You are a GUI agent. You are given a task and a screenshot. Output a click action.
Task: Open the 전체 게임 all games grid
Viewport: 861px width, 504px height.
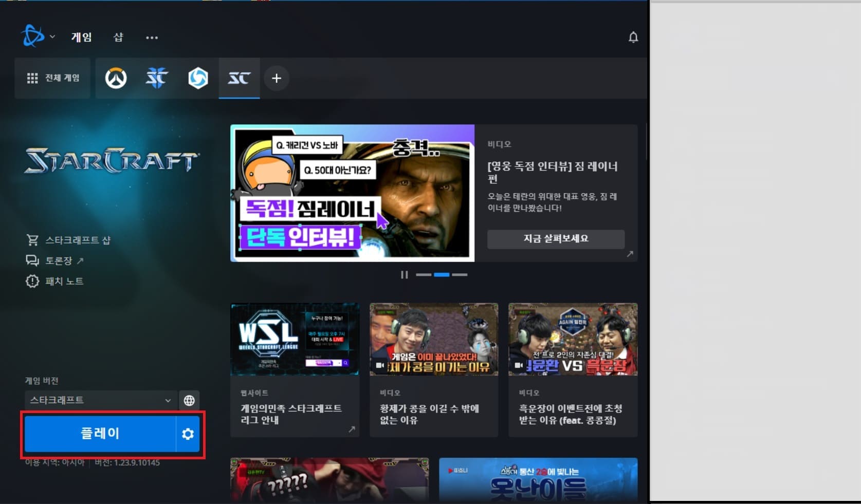point(53,78)
